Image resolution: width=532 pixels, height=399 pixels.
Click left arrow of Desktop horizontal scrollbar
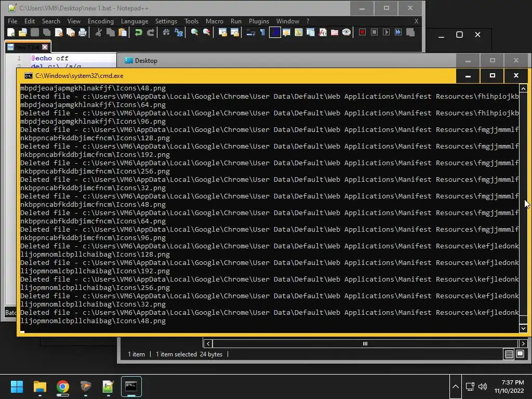point(208,344)
